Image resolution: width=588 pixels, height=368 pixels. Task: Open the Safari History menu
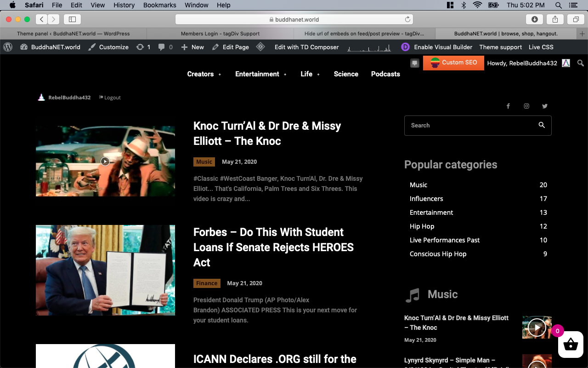[x=124, y=5]
